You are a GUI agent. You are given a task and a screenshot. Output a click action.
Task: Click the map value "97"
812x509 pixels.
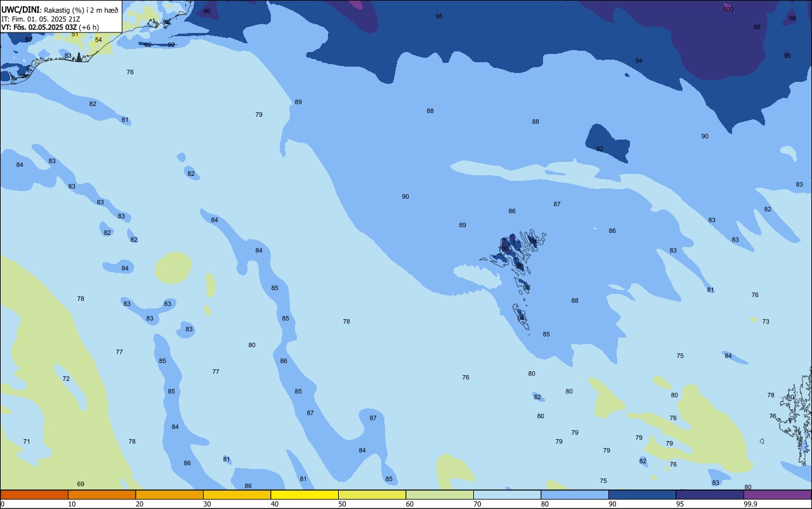(x=29, y=39)
